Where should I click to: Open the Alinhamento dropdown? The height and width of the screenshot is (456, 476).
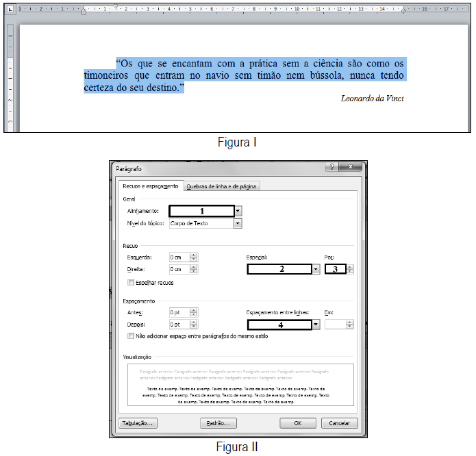[238, 212]
